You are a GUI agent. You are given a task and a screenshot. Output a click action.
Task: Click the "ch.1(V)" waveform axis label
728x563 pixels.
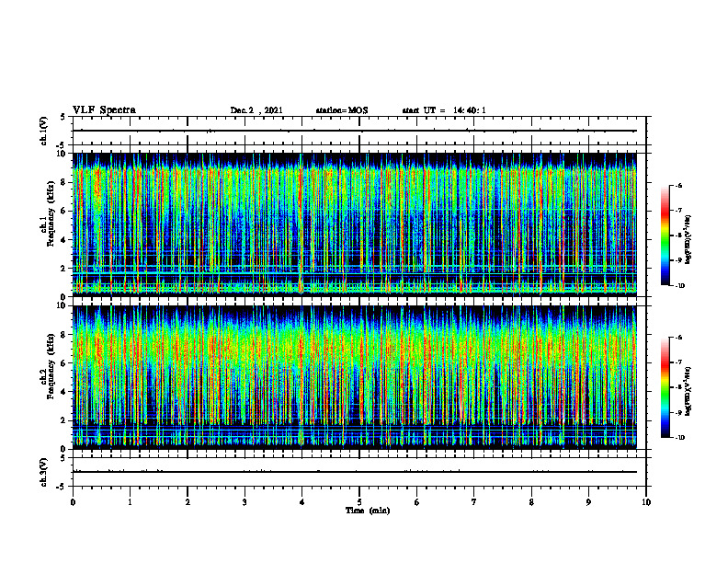tap(43, 131)
